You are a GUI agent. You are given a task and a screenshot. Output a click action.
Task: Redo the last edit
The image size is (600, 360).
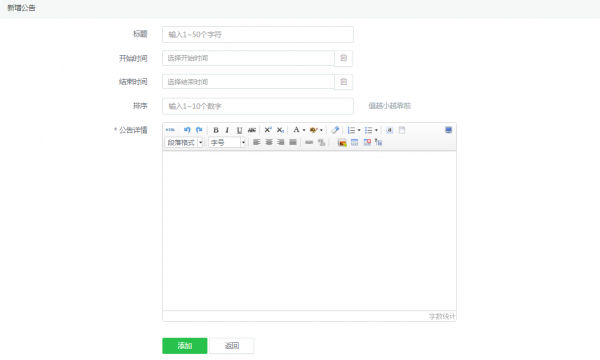coord(199,130)
